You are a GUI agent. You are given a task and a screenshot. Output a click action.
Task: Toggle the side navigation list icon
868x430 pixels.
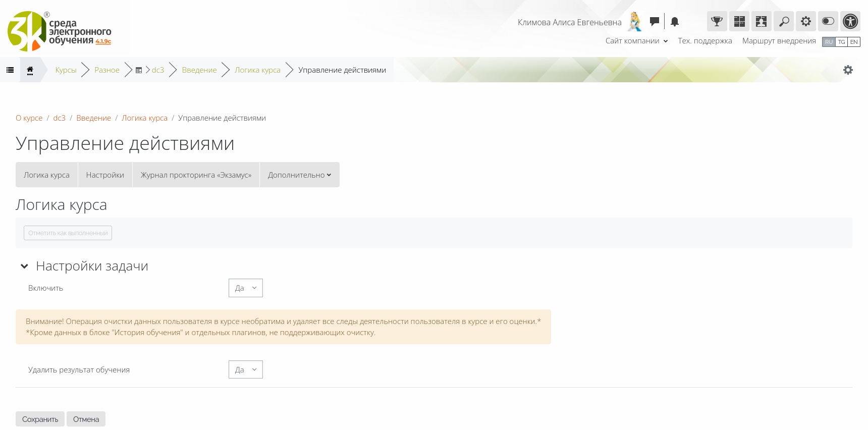(10, 70)
